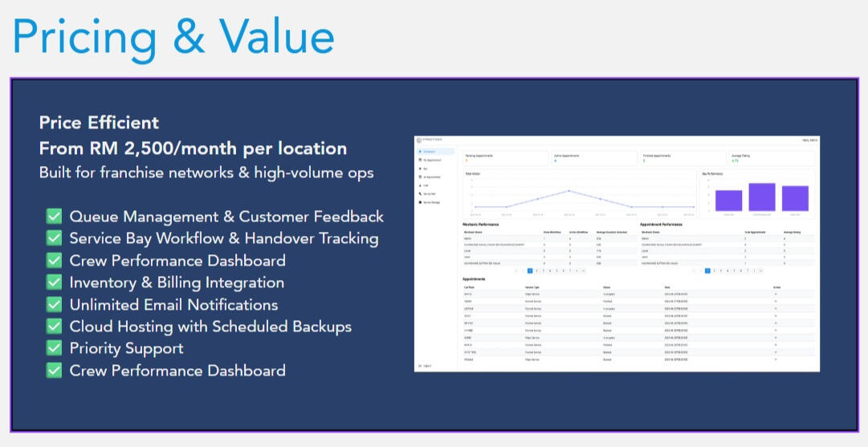Open All Appointment in the screenshot sidebar
Image resolution: width=868 pixels, height=447 pixels.
tap(431, 177)
